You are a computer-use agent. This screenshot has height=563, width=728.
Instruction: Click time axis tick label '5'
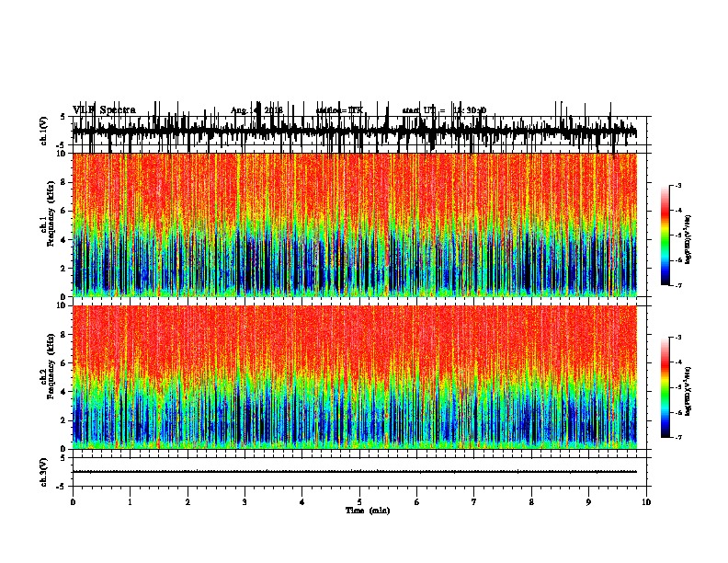[359, 502]
